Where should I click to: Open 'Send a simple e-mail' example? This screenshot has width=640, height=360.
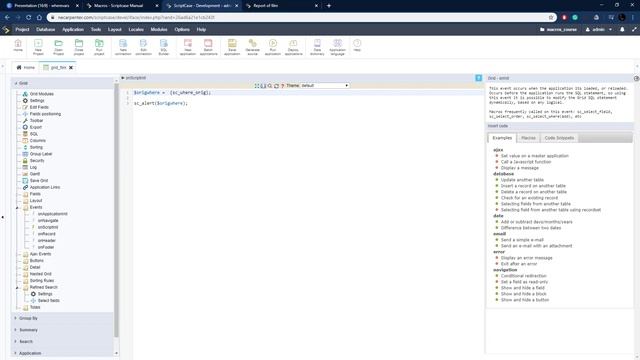[522, 240]
